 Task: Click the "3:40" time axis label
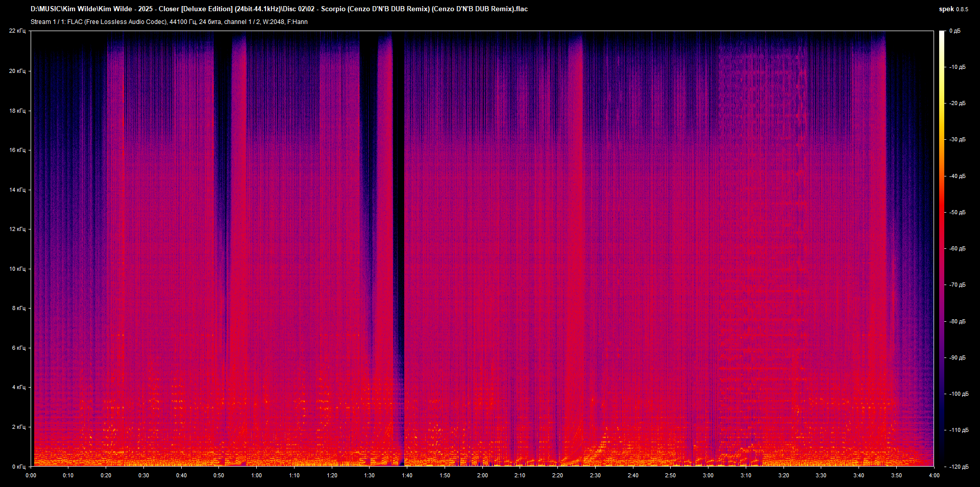859,475
